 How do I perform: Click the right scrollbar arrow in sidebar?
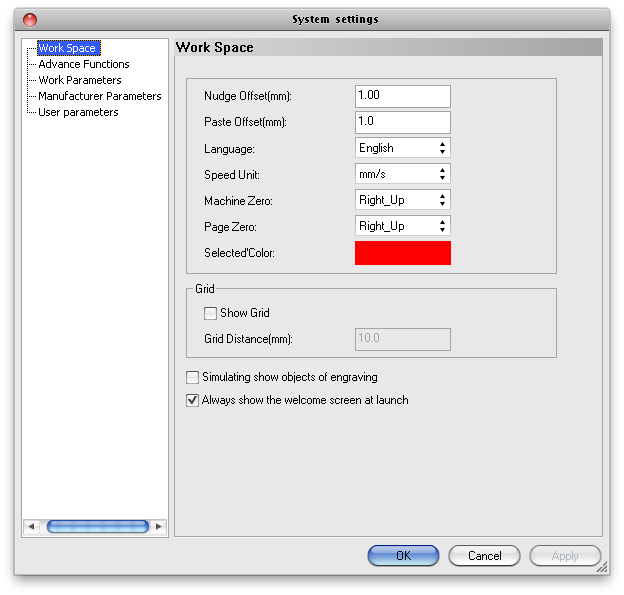coord(159,526)
